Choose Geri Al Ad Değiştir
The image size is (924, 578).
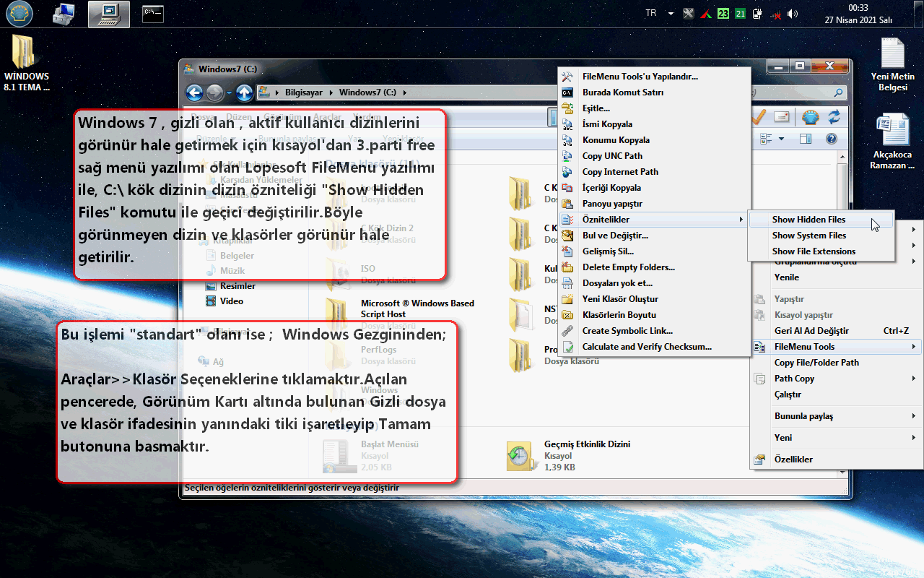coord(836,331)
